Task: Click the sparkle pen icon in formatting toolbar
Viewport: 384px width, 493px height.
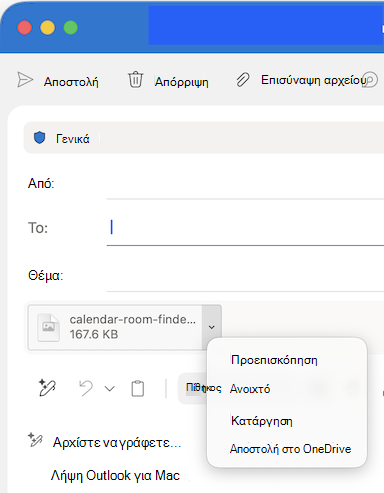Action: [x=47, y=388]
